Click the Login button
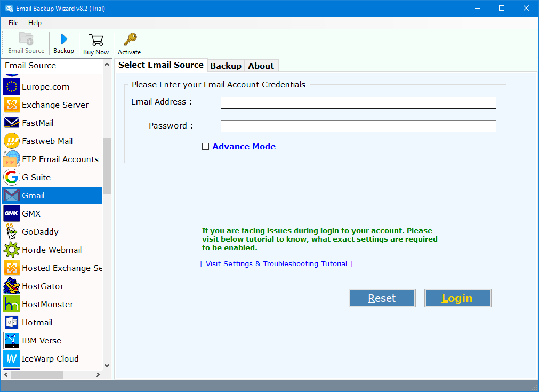Viewport: 539px width, 392px height. pos(457,298)
